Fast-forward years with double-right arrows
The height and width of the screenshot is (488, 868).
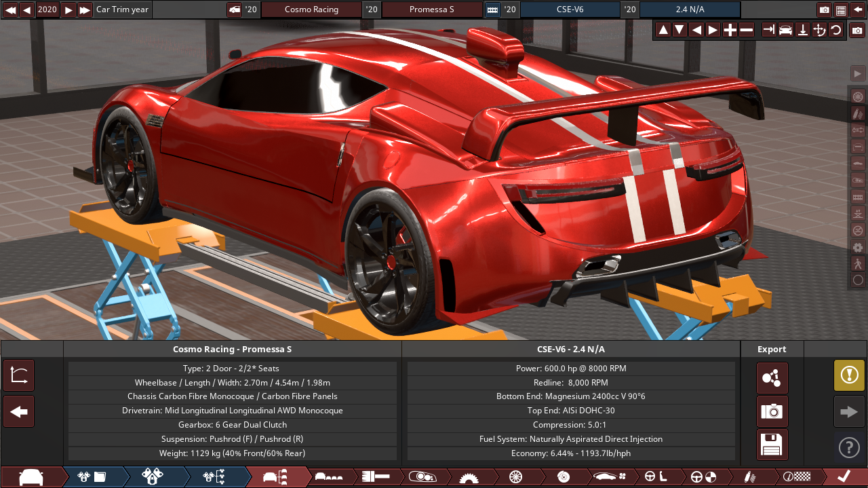coord(85,10)
